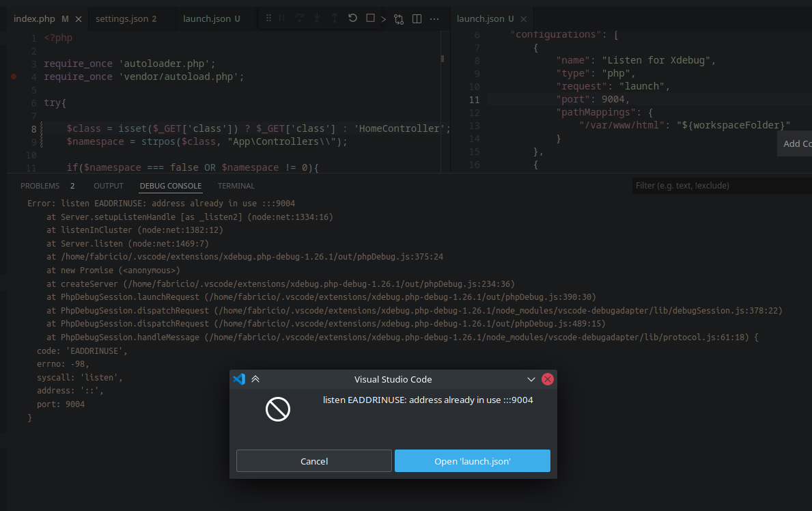812x511 pixels.
Task: Open more actions with the ellipsis icon
Action: 434,18
